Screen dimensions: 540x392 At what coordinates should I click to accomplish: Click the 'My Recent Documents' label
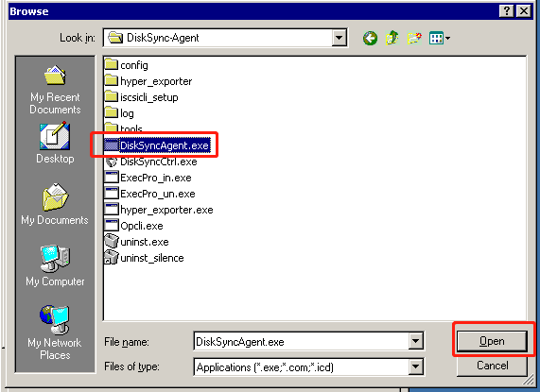tap(55, 103)
